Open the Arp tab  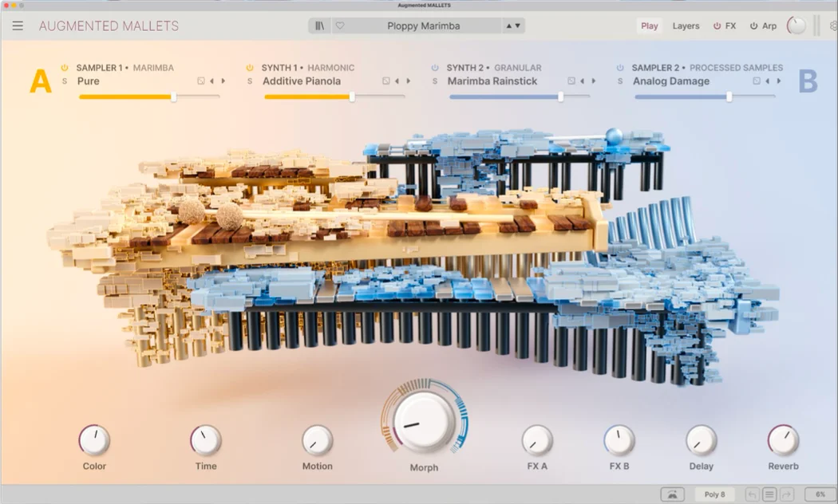pos(769,26)
